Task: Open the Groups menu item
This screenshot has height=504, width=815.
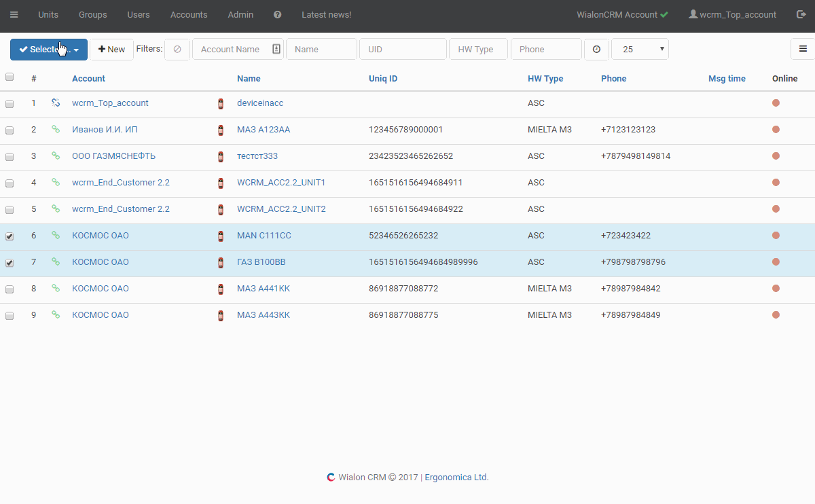Action: pos(92,14)
